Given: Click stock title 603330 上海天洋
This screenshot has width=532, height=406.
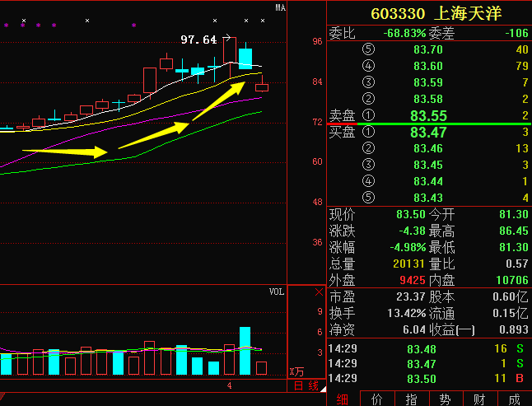Looking at the screenshot, I should (436, 13).
